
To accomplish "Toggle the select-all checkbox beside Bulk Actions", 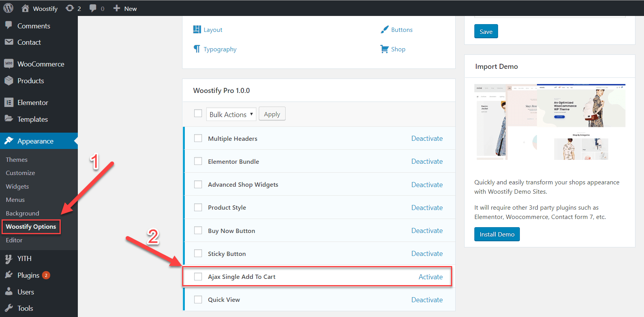I will [198, 113].
